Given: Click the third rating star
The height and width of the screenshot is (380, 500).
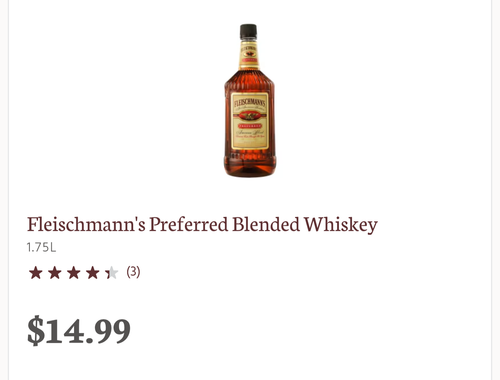Looking at the screenshot, I should pos(73,273).
